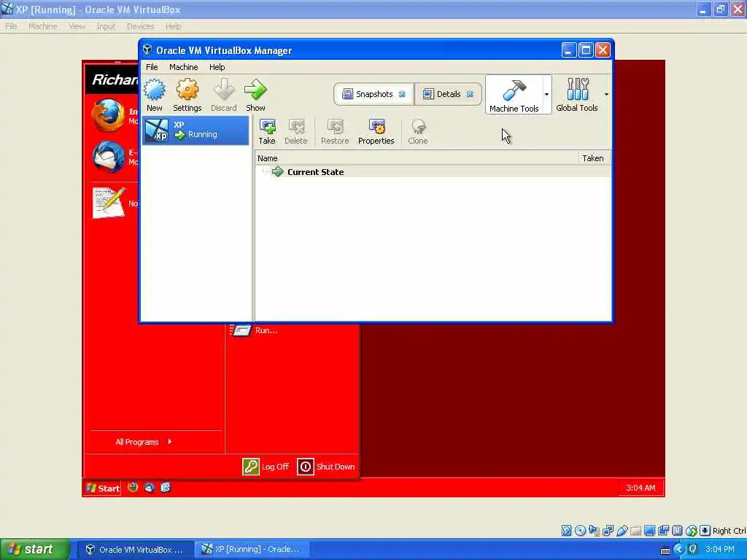Click the host clock showing 3:04 PM
Viewport: 747px width, 560px height.
[x=720, y=550]
